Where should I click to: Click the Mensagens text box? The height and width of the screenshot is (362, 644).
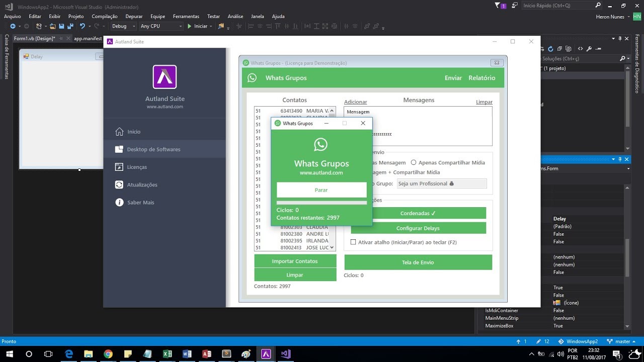(418, 126)
